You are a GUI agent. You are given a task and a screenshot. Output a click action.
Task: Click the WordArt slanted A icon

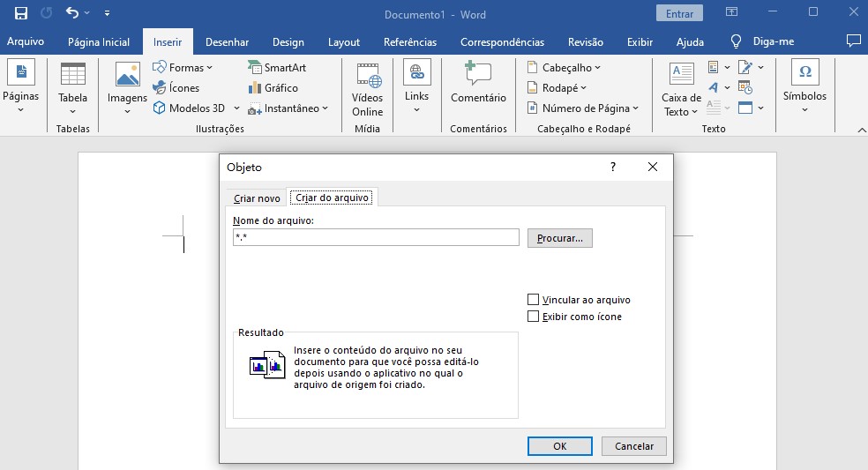point(713,87)
